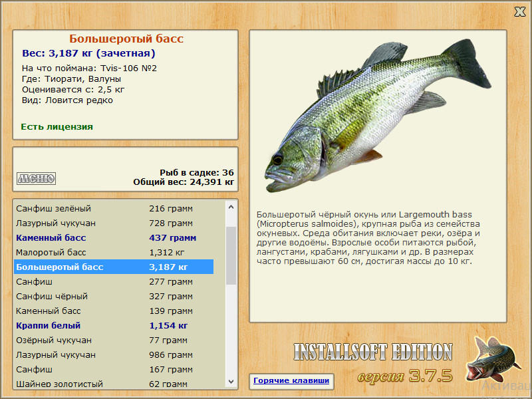Click the scrollbar down arrow of fish list

[231, 381]
